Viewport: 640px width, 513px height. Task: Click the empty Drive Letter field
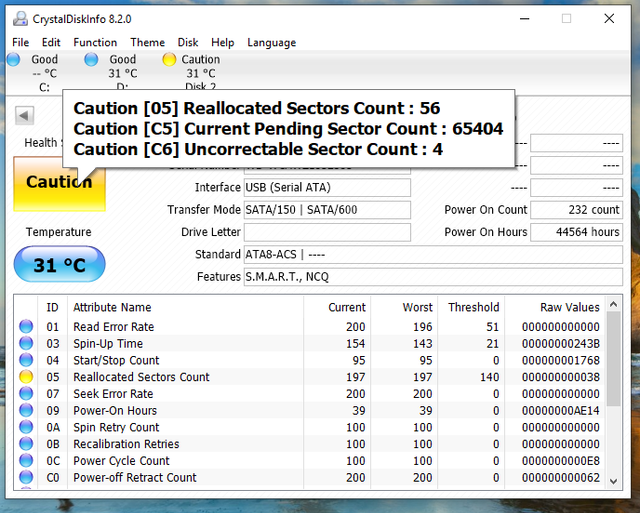click(327, 232)
